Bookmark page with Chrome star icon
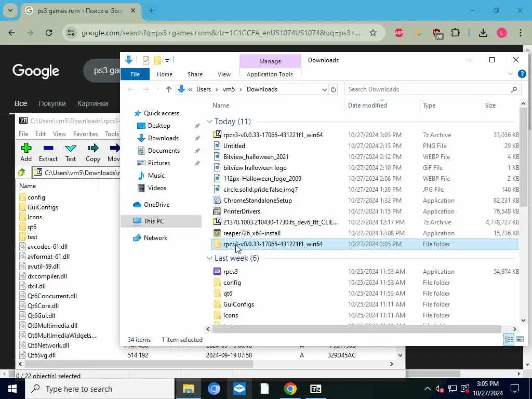The width and height of the screenshot is (532, 399). click(x=373, y=33)
